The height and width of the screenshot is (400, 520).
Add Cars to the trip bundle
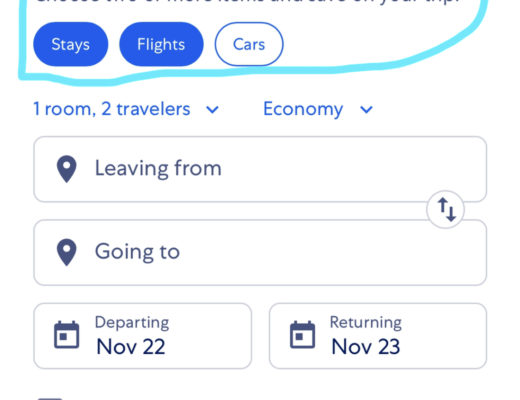249,44
